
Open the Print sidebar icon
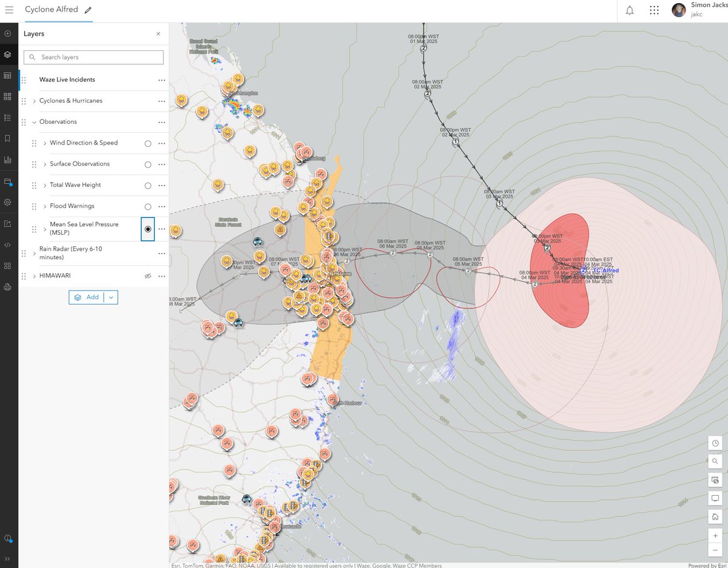coord(8,287)
